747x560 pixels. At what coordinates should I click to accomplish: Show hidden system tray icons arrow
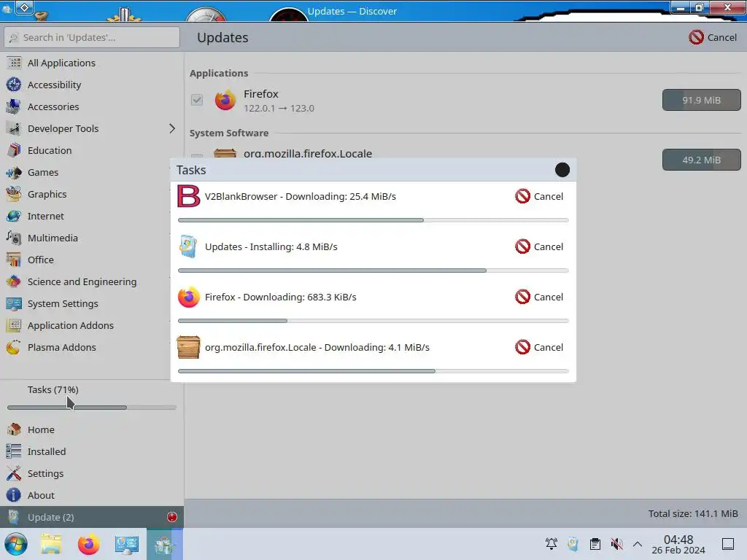pyautogui.click(x=638, y=544)
